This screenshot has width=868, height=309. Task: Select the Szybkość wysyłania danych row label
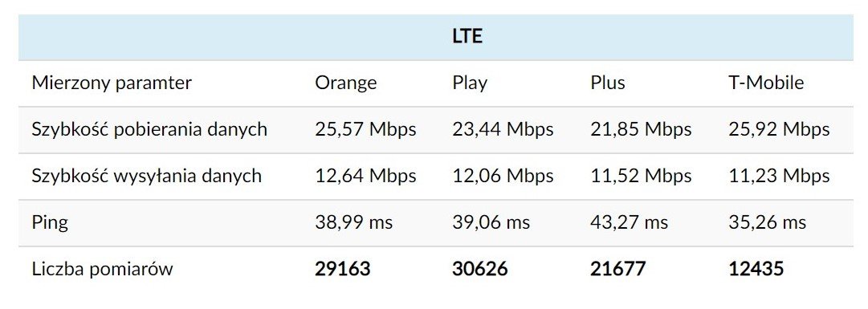pos(147,176)
